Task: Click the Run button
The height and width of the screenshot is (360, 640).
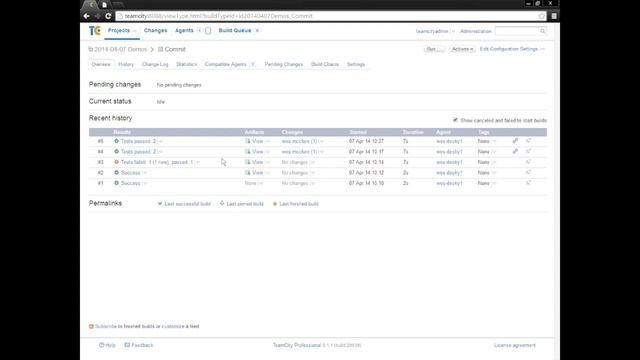Action: 431,49
